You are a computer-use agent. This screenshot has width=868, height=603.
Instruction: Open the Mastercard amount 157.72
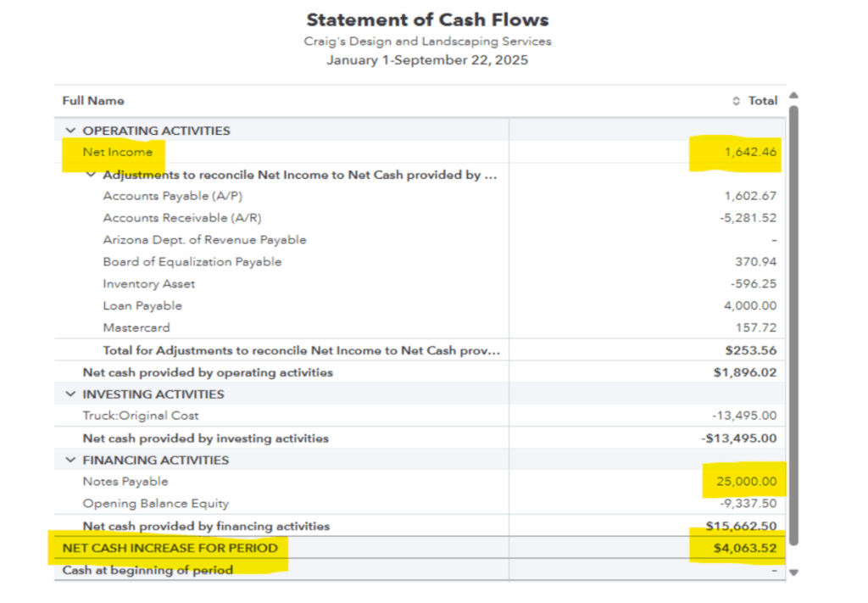click(756, 328)
